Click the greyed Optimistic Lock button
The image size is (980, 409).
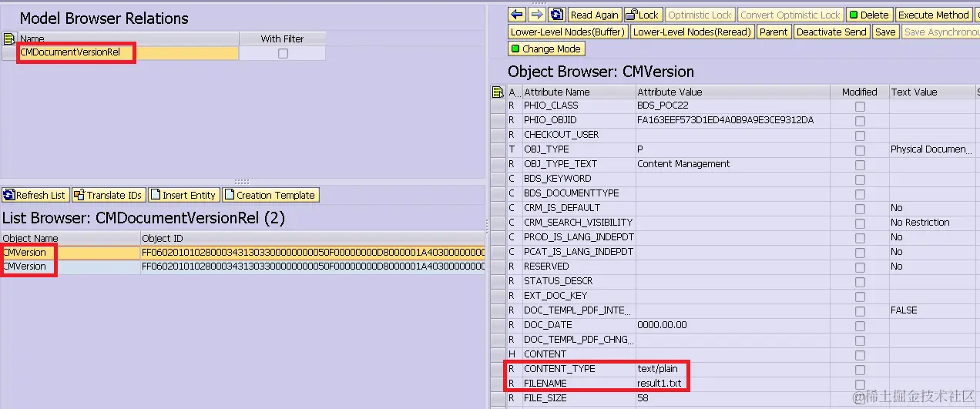click(x=700, y=15)
